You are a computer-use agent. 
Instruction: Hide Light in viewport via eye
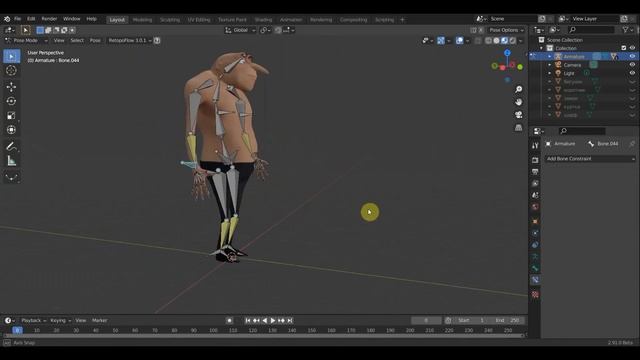click(x=632, y=73)
